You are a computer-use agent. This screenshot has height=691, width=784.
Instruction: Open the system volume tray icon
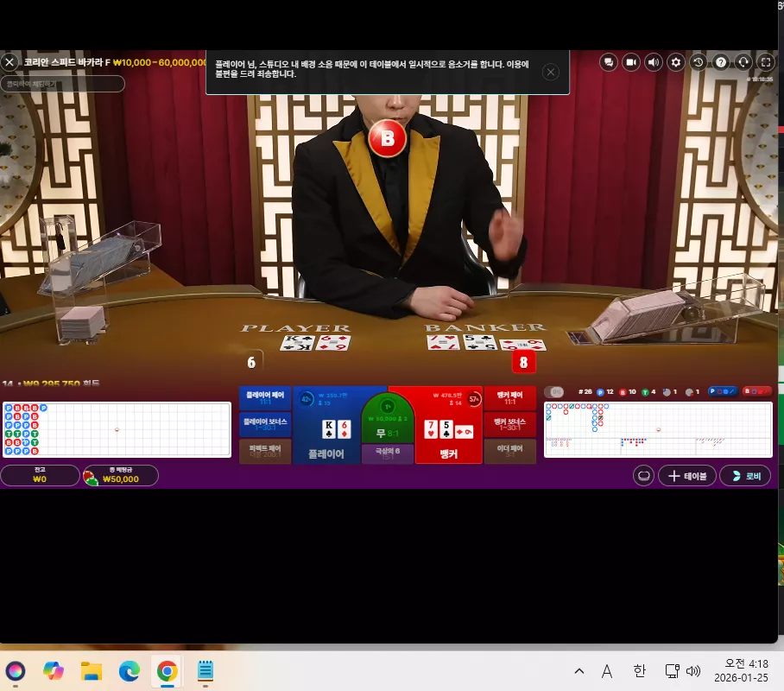pos(693,671)
